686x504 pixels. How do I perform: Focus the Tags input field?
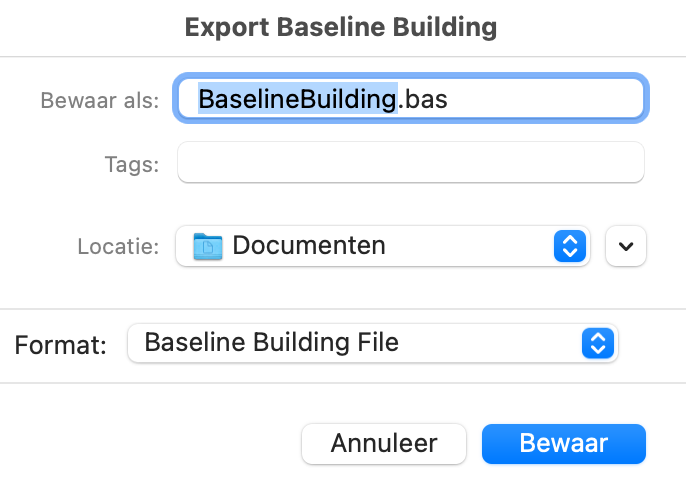[x=411, y=162]
